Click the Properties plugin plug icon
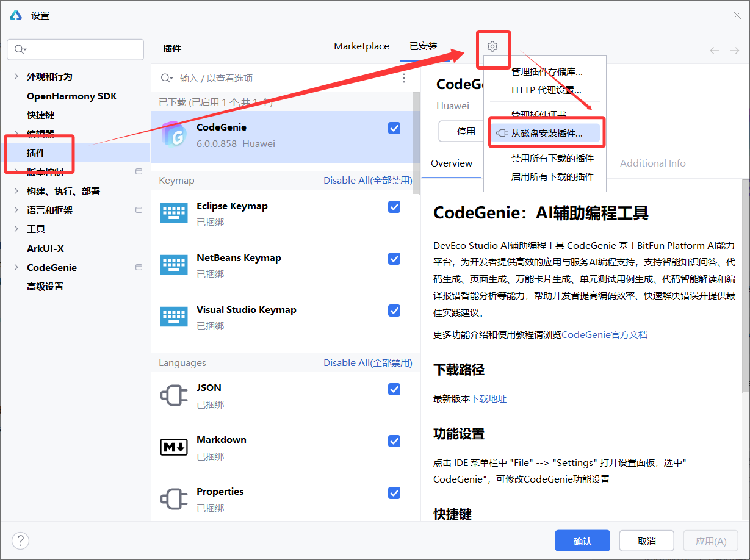The height and width of the screenshot is (560, 750). coord(174,498)
